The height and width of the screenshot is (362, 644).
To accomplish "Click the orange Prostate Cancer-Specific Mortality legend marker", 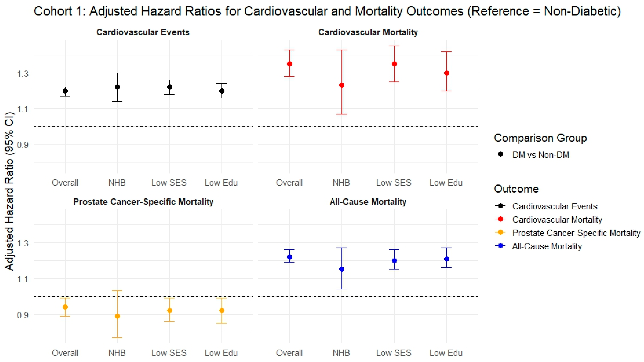I will (x=500, y=232).
